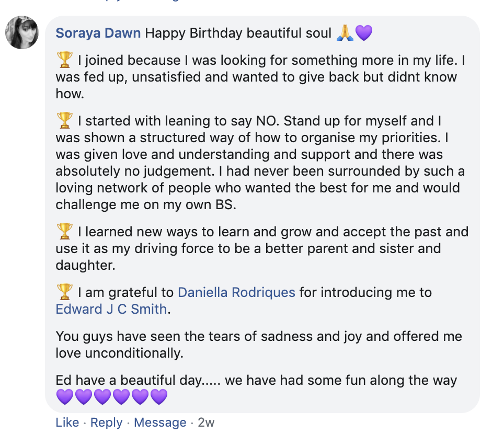Click the trophy emoji before "I joined"
Image resolution: width=504 pixels, height=434 pixels.
click(x=64, y=61)
